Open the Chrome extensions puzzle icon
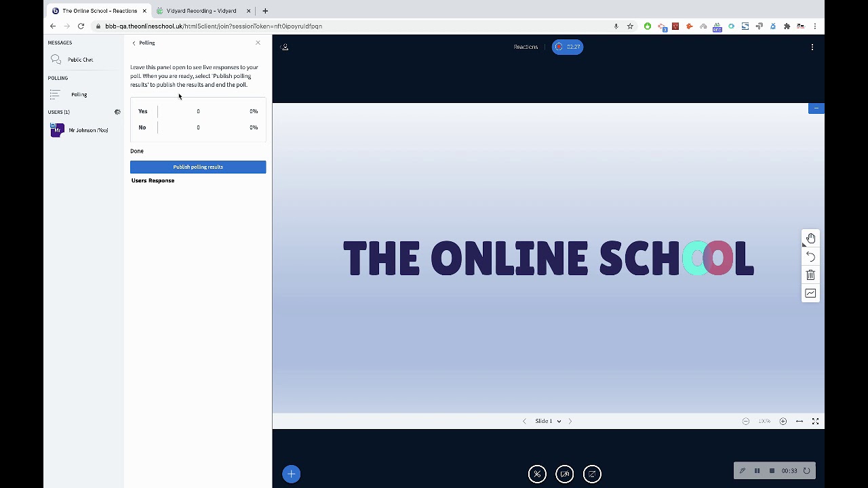 [787, 26]
